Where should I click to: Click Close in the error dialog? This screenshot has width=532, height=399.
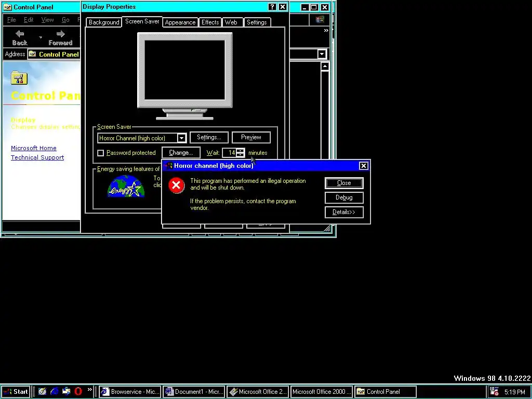pos(344,183)
